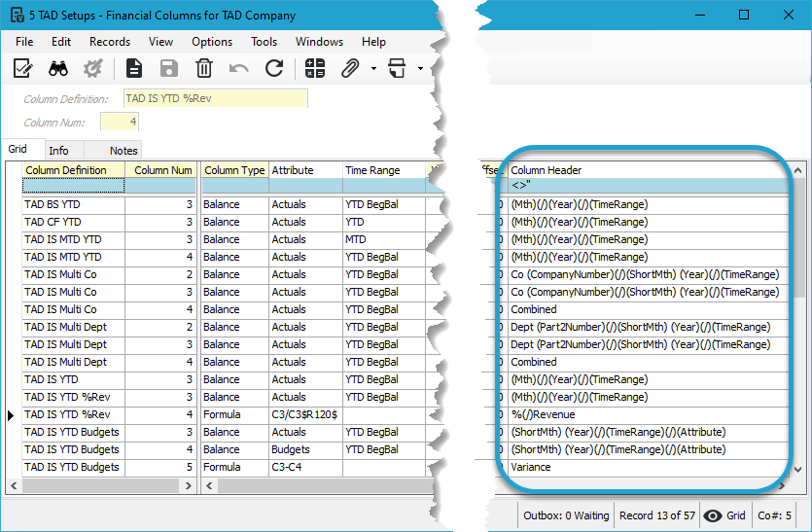
Task: Open the File menu
Action: pos(24,42)
